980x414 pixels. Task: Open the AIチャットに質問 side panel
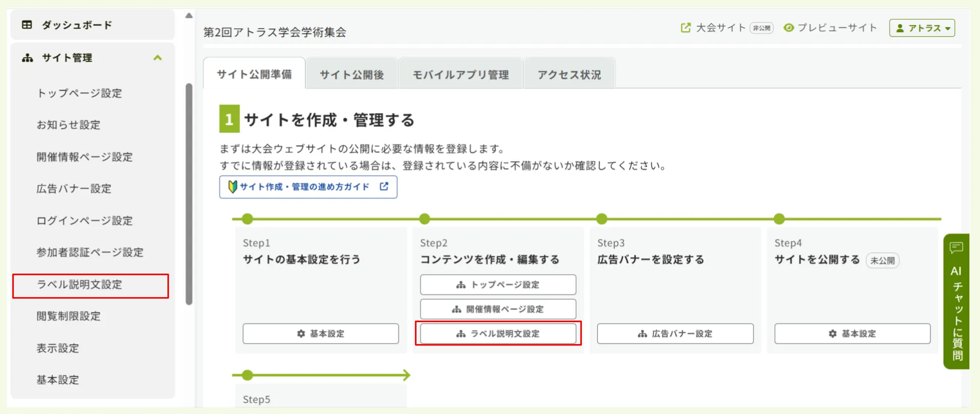[956, 301]
